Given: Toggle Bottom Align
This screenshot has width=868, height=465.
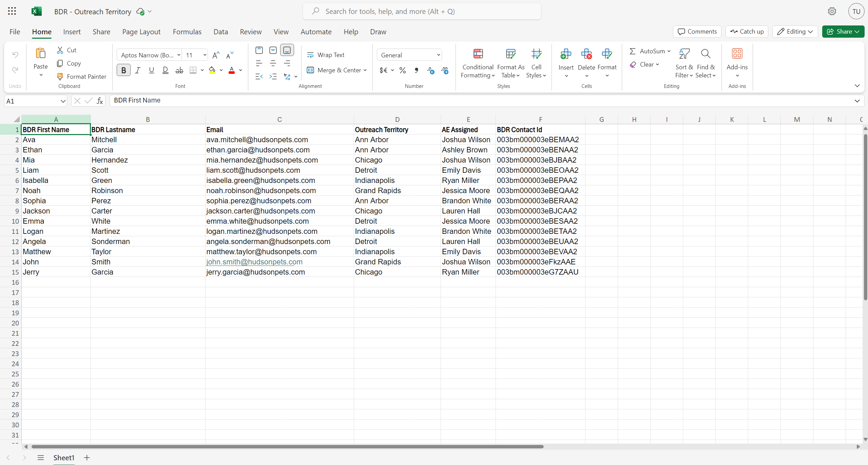Looking at the screenshot, I should pyautogui.click(x=287, y=50).
